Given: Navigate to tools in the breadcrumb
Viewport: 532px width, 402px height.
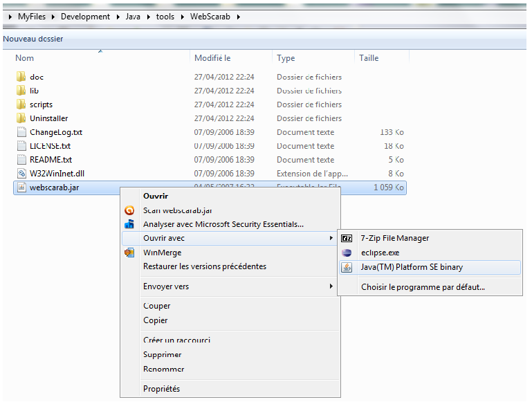Looking at the screenshot, I should click(165, 17).
